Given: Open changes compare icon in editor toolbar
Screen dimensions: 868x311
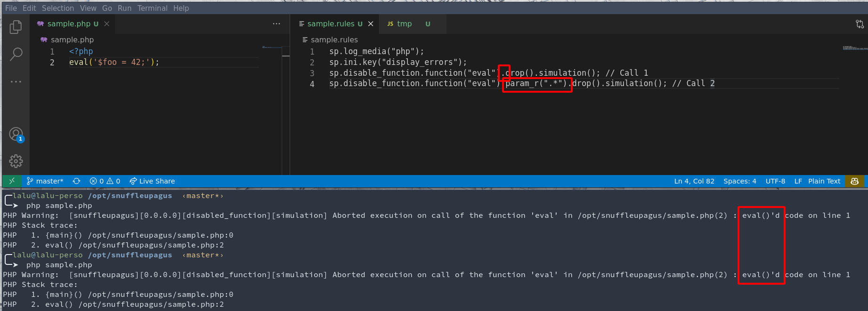Looking at the screenshot, I should (860, 24).
